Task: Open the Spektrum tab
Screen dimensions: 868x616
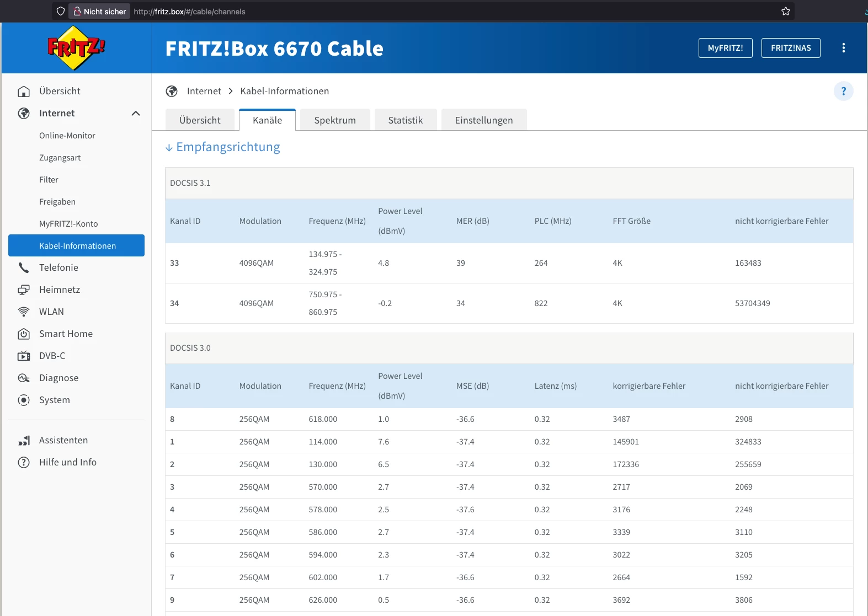Action: 335,120
